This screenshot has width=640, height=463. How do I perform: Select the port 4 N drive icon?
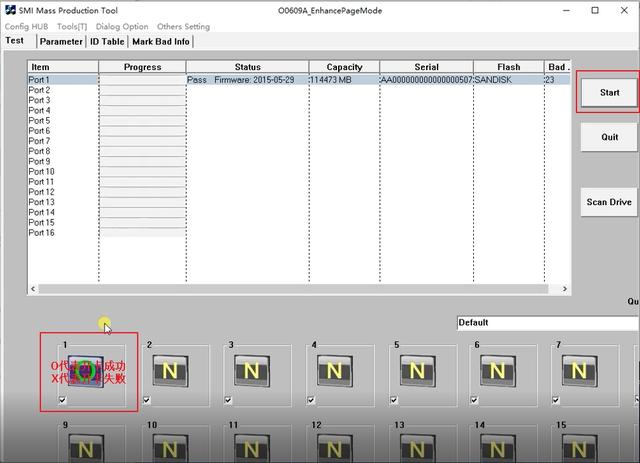pyautogui.click(x=334, y=371)
